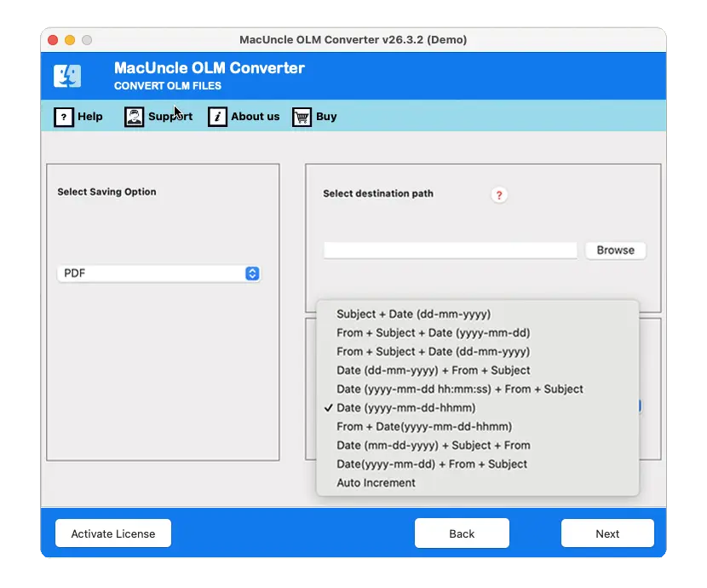707x588 pixels.
Task: Click the Browse button
Action: click(616, 251)
